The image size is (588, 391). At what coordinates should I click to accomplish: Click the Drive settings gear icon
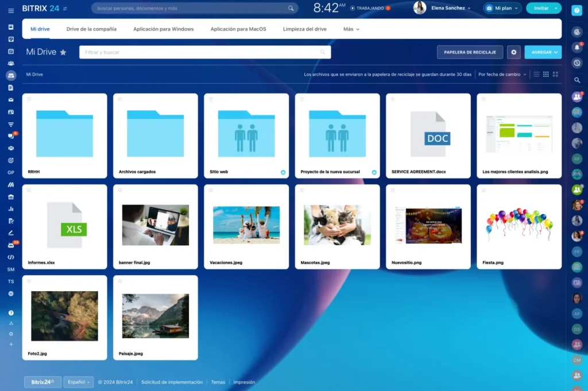[514, 52]
